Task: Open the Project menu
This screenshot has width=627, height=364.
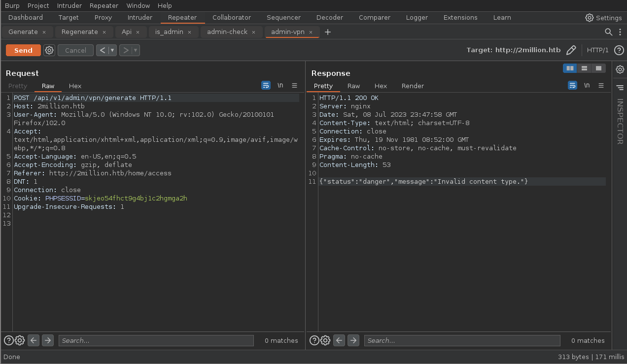Action: [x=38, y=5]
